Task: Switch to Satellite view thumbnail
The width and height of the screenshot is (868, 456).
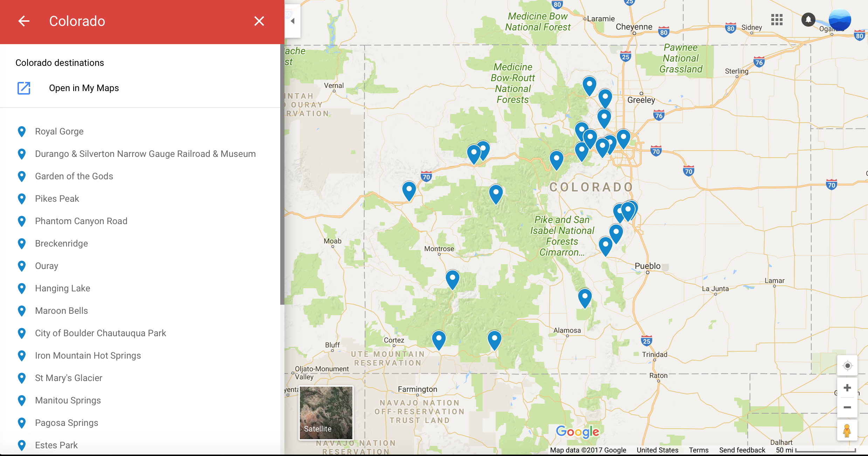Action: click(326, 413)
